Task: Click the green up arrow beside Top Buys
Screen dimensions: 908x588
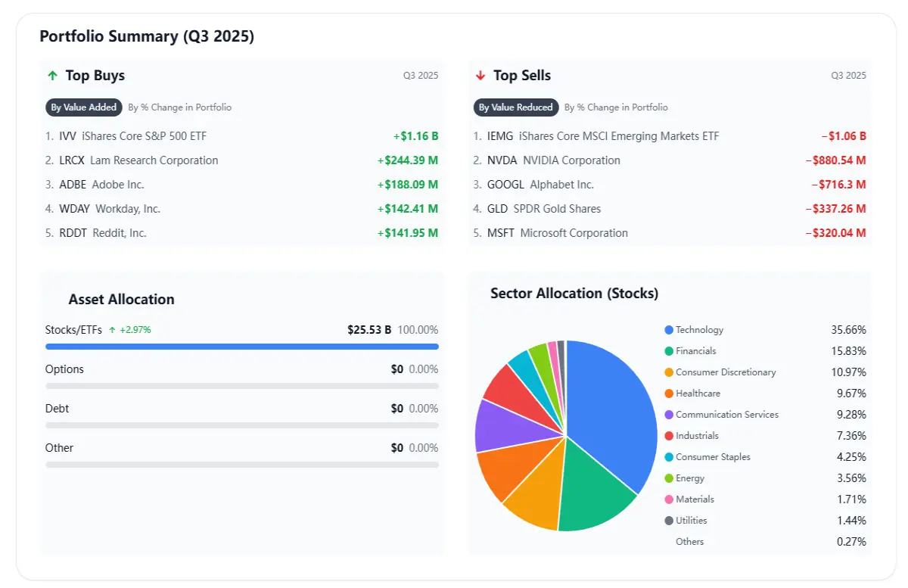Action: click(52, 76)
